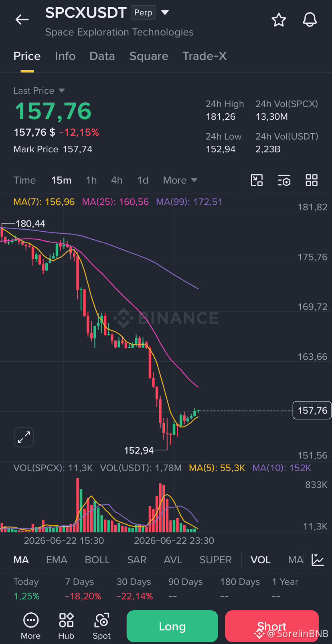
Task: Tap the MA(25): 160,56 legend
Action: pos(115,202)
